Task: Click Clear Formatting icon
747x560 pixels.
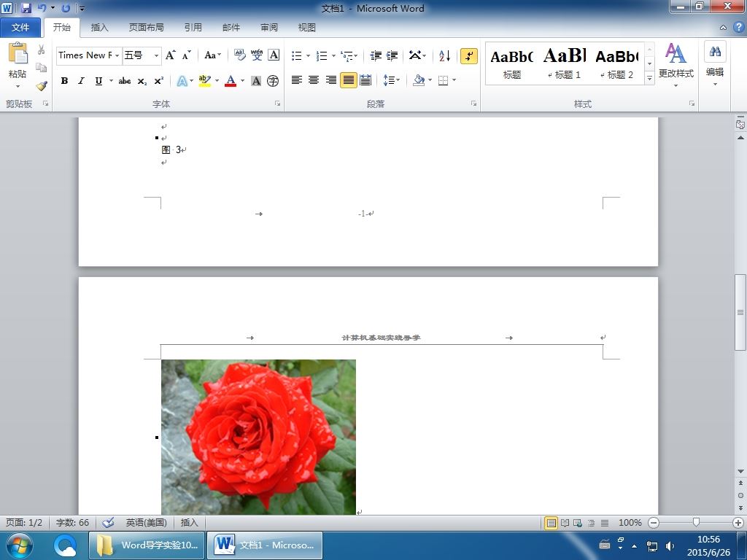Action: click(x=239, y=55)
